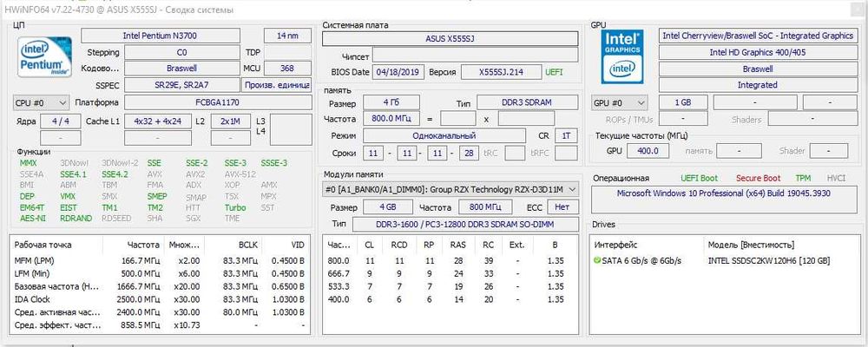Click the AES-NI feature label
The image size is (868, 347).
tap(31, 218)
